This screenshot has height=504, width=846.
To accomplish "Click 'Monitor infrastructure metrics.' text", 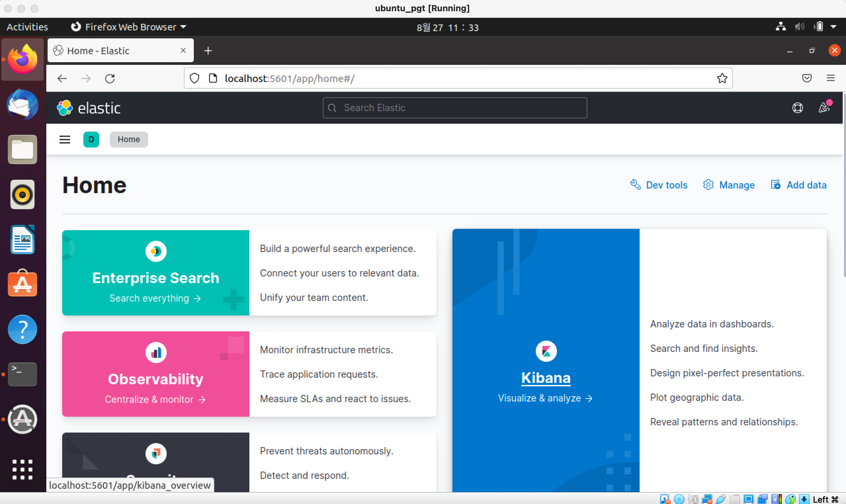I will [326, 350].
